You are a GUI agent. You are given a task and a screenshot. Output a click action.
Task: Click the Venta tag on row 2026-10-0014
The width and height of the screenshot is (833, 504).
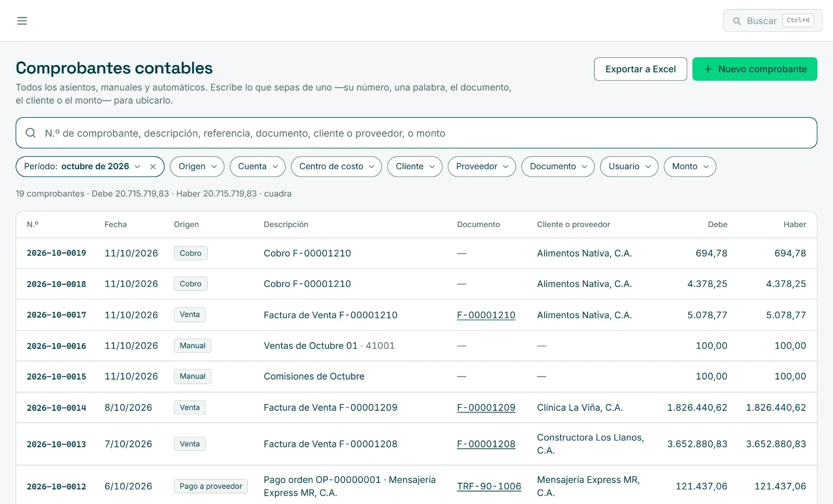tap(190, 407)
